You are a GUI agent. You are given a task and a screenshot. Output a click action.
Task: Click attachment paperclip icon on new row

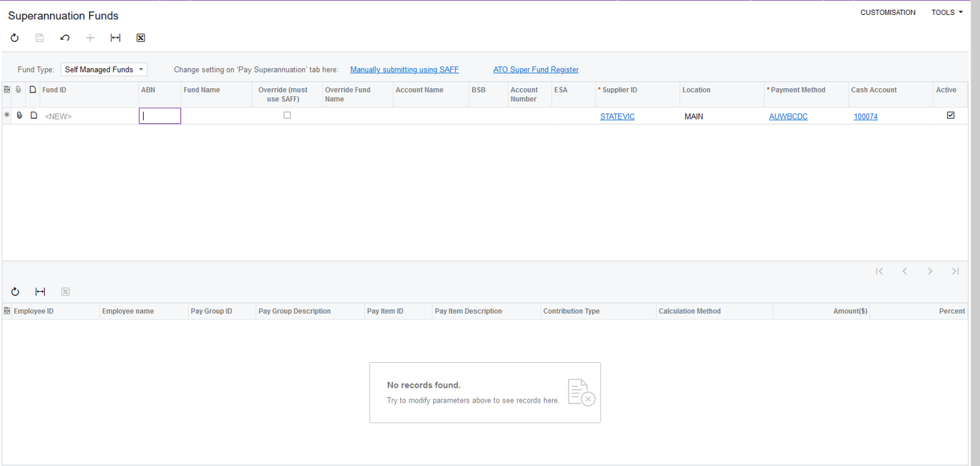tap(19, 115)
